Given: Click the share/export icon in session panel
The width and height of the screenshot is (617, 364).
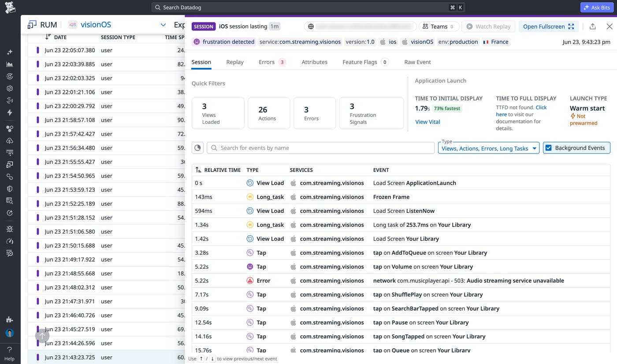Looking at the screenshot, I should [592, 26].
